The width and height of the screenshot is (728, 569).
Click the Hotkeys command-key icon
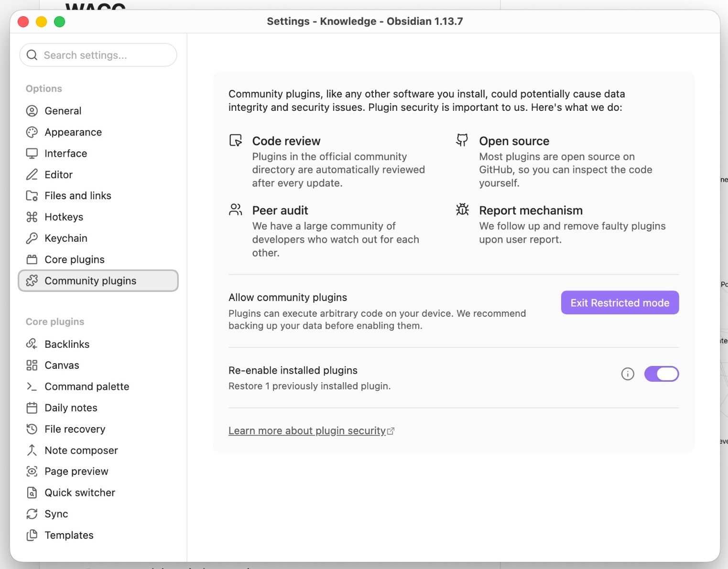coord(32,217)
